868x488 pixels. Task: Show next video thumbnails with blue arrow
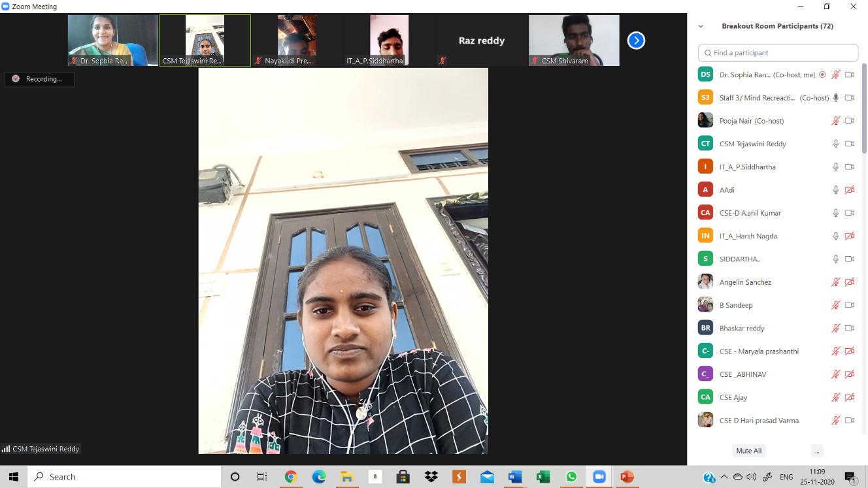(636, 41)
